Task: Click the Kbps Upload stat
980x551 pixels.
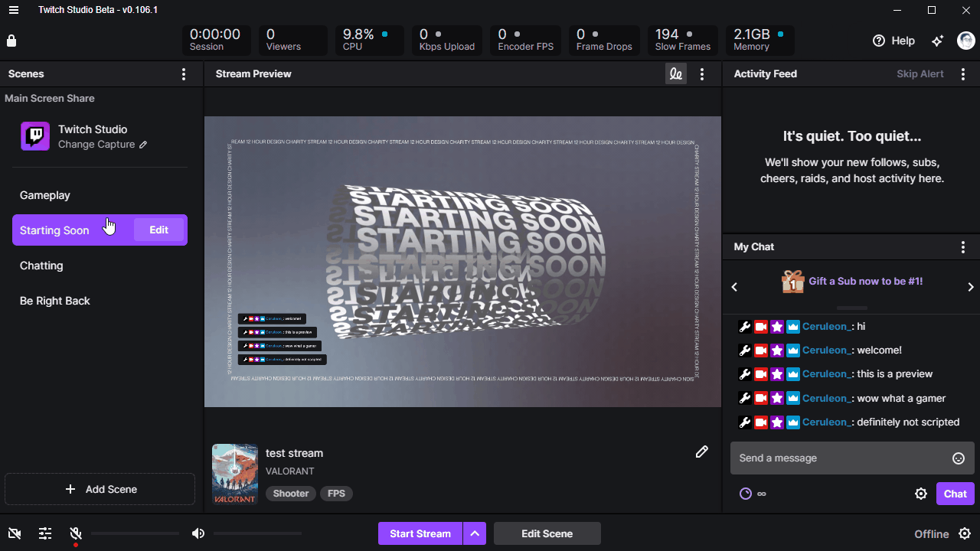Action: pos(447,41)
